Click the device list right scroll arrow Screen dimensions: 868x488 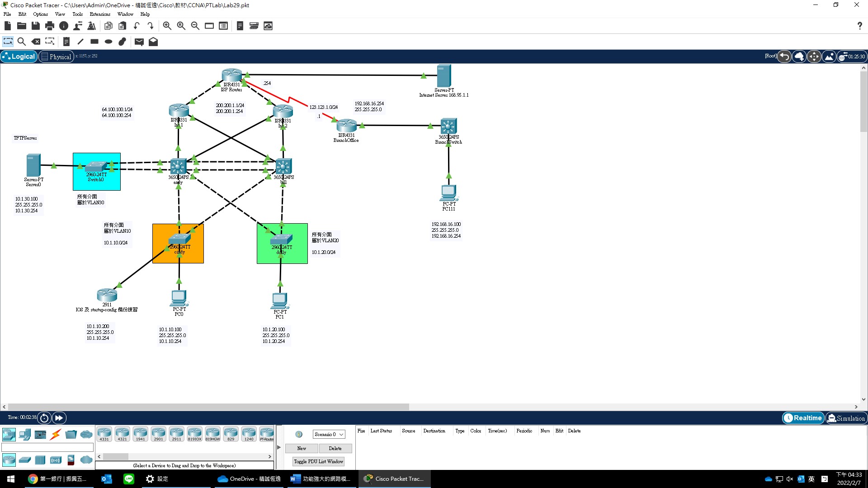coord(270,456)
